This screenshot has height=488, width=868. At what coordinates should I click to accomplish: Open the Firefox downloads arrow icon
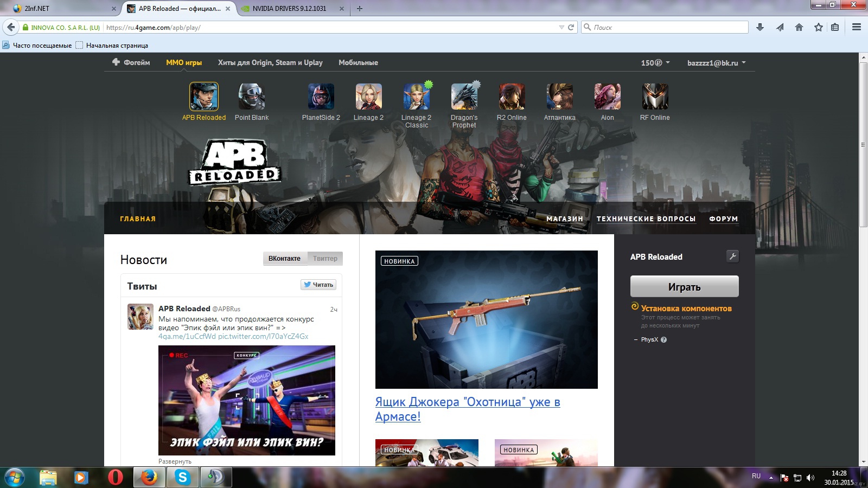tap(760, 27)
